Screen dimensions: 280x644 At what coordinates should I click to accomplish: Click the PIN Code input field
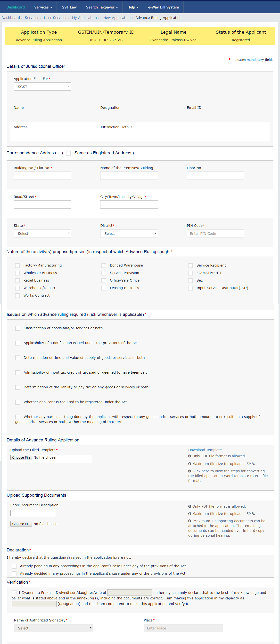(x=215, y=234)
